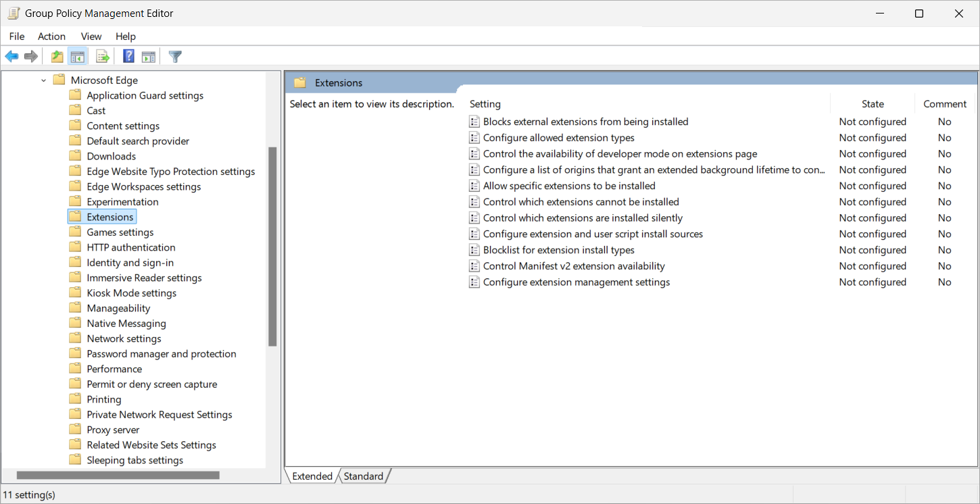The width and height of the screenshot is (980, 504).
Task: Click the Show/Hide Action Pane icon
Action: 148,56
